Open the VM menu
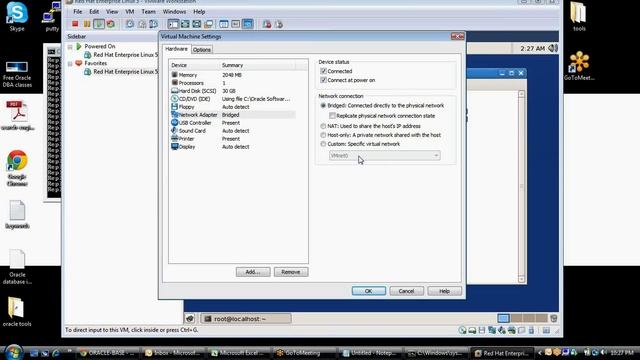The height and width of the screenshot is (360, 640). [x=130, y=12]
